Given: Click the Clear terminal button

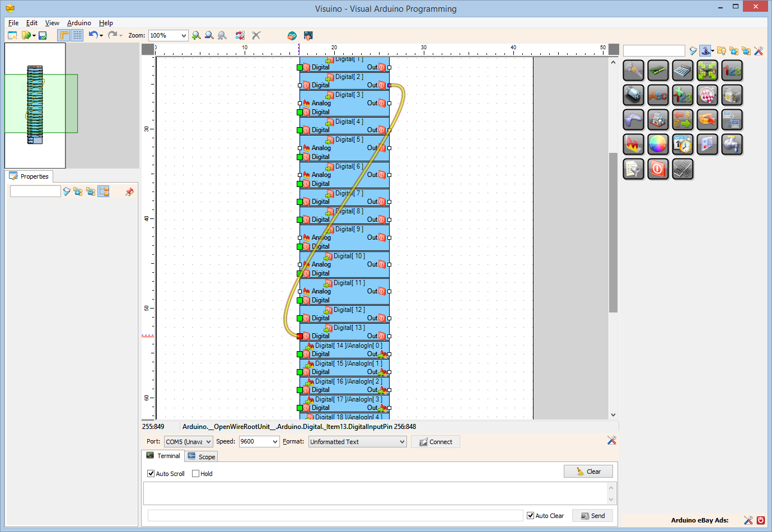Looking at the screenshot, I should (x=588, y=472).
